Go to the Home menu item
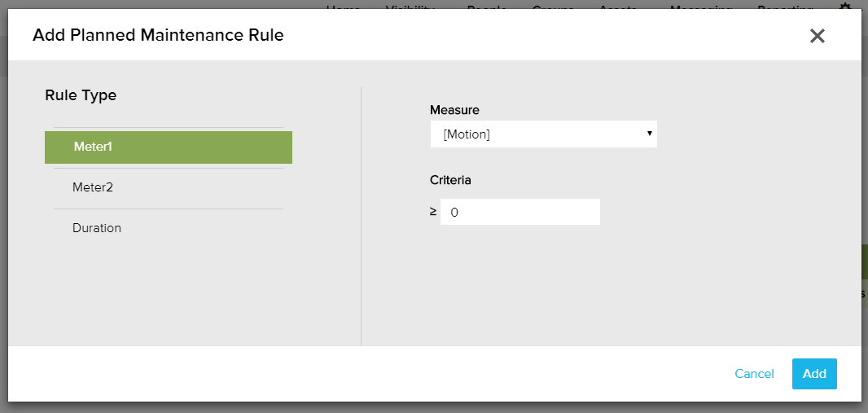This screenshot has width=868, height=413. pyautogui.click(x=343, y=7)
